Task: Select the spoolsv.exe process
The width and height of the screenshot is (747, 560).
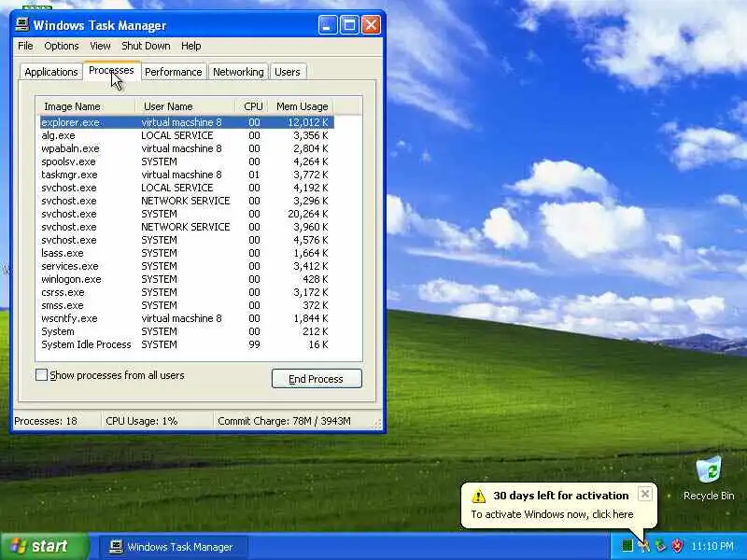Action: point(187,161)
